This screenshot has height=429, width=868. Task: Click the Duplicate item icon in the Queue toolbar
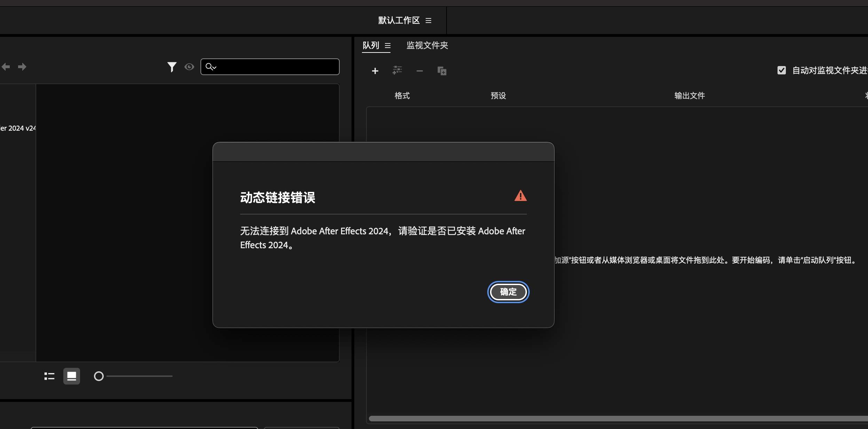[x=441, y=71]
